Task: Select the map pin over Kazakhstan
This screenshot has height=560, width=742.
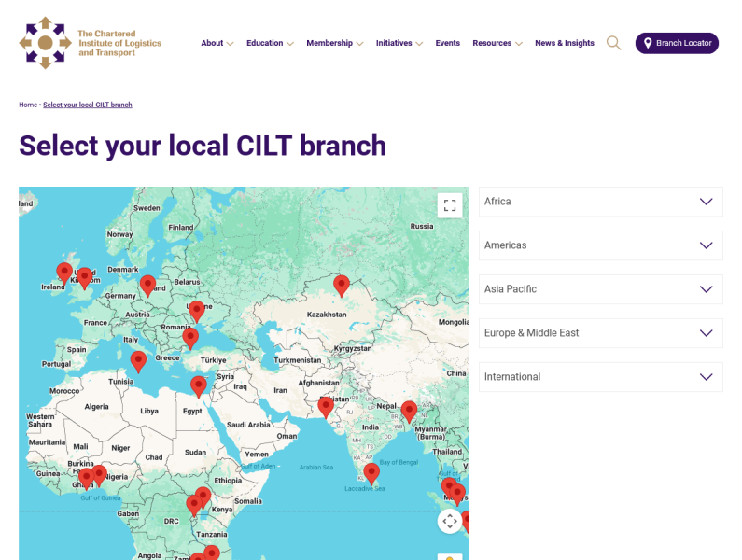Action: coord(342,285)
